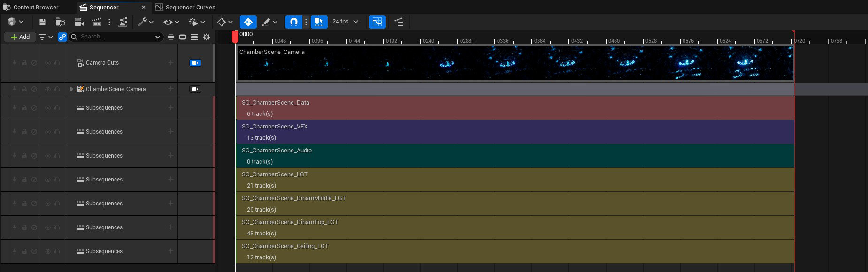The image size is (868, 272).
Task: Open render options three-dot menu
Action: pyautogui.click(x=109, y=22)
